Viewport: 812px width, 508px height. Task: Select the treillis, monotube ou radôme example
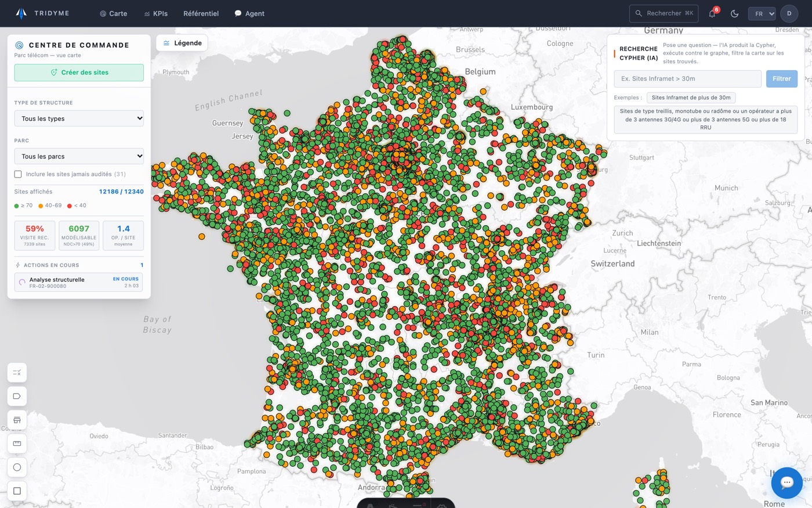point(705,119)
